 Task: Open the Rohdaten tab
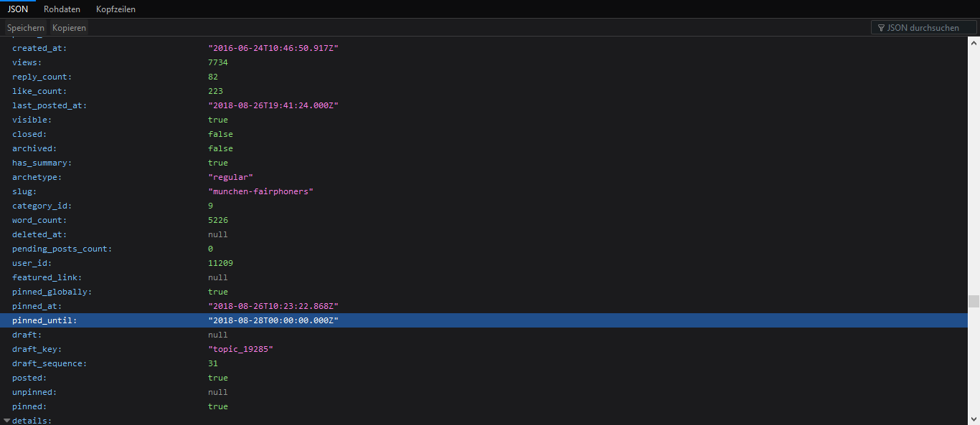coord(62,9)
